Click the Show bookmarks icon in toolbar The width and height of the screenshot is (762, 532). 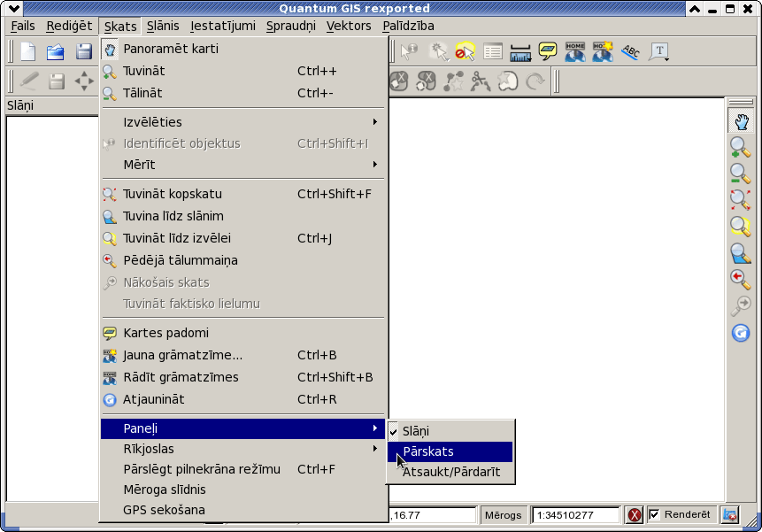(575, 51)
